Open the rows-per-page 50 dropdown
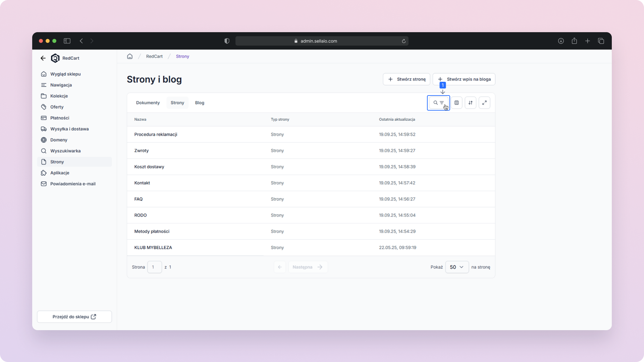Viewport: 644px width, 362px height. 457,267
